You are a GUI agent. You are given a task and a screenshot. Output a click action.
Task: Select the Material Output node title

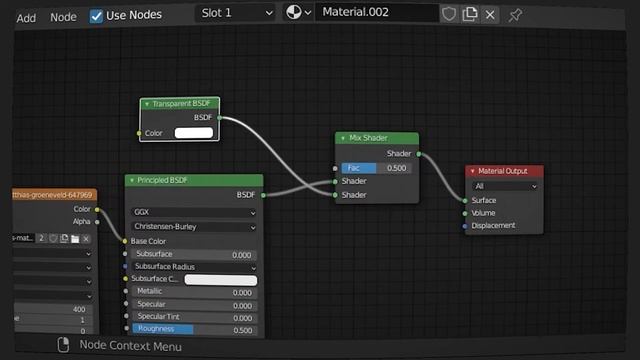point(503,171)
